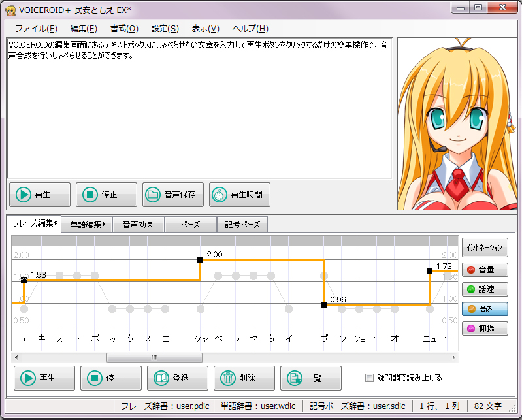Switch to the フレーズ編集 tab
This screenshot has height=420, width=522.
[34, 223]
